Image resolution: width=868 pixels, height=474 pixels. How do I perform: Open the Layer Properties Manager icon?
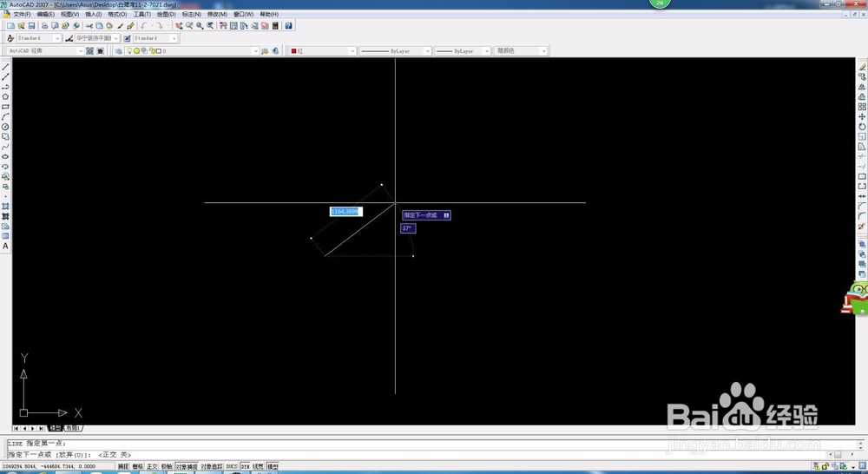tap(118, 51)
